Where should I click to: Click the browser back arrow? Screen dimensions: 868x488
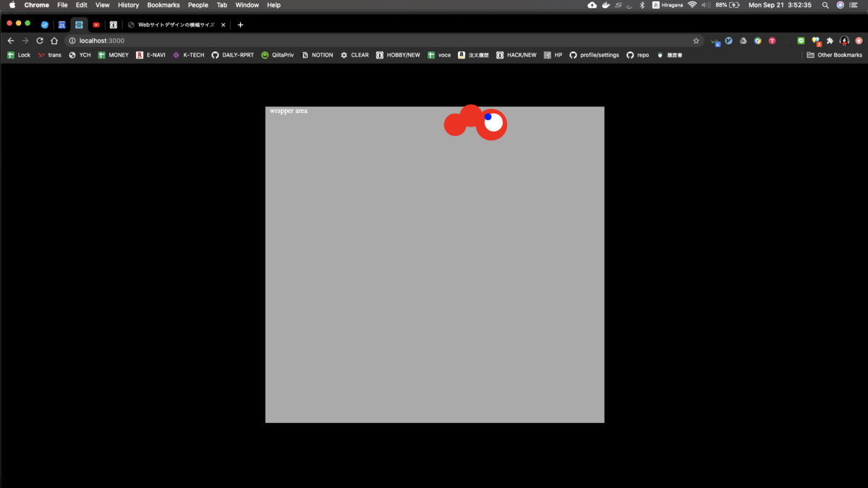[10, 40]
